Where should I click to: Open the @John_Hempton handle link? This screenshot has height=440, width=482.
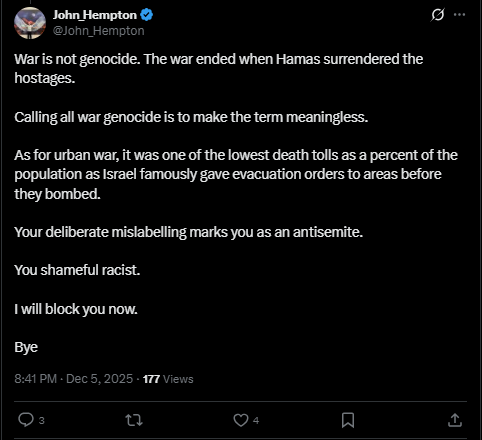99,31
